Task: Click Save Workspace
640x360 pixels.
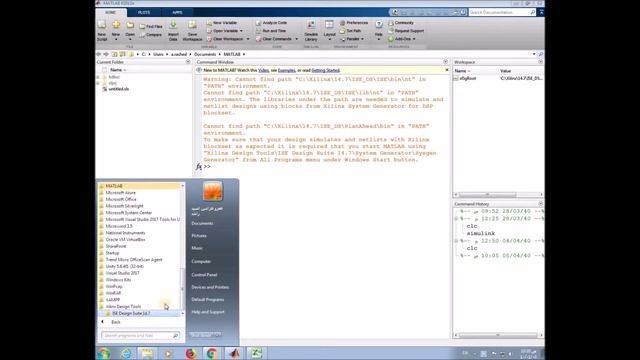Action: (x=192, y=31)
